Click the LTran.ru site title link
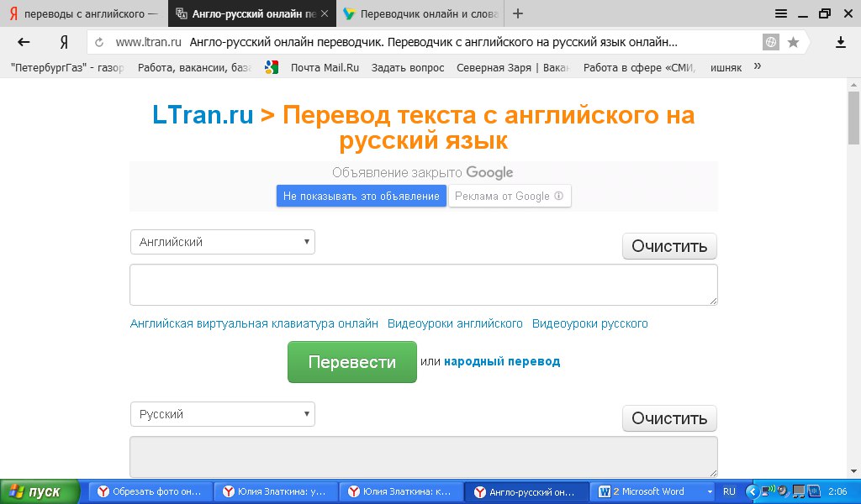The height and width of the screenshot is (504, 861). coord(203,114)
